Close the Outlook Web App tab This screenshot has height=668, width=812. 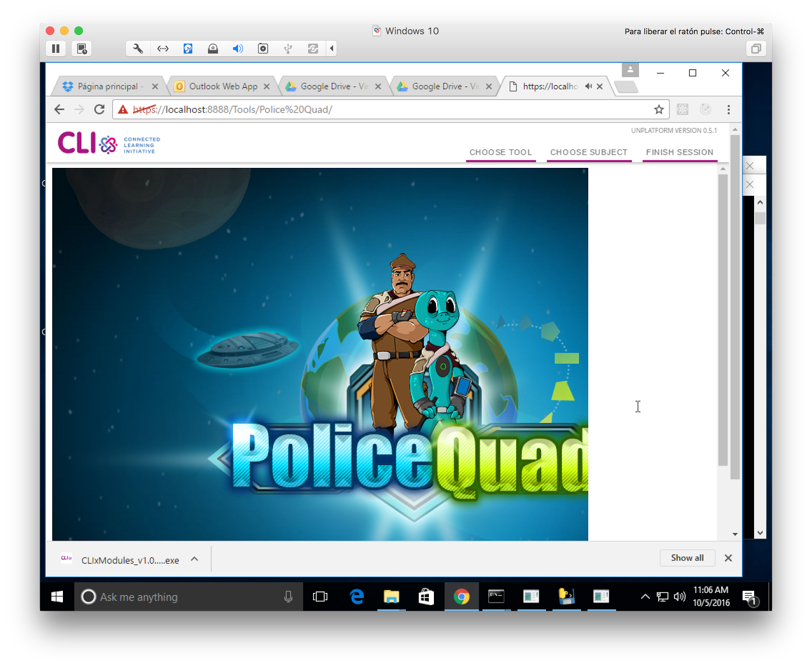[x=266, y=86]
